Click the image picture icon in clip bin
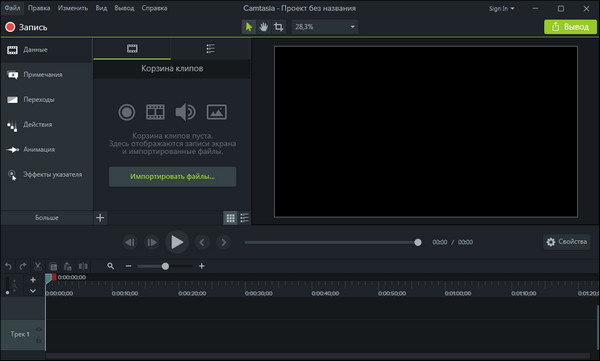The height and width of the screenshot is (361, 600). coord(217,112)
